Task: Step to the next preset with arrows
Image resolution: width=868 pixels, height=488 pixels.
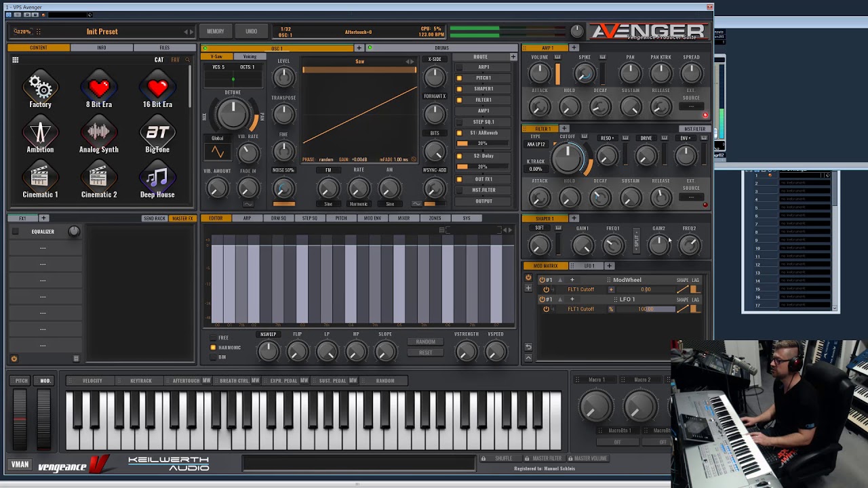Action: [192, 32]
